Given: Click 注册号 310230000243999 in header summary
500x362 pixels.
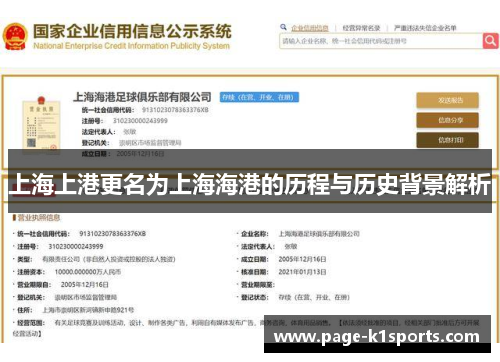Looking at the screenshot, I should 140,121.
